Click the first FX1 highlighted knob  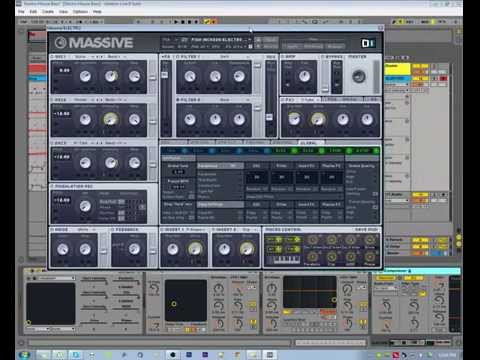pos(294,119)
